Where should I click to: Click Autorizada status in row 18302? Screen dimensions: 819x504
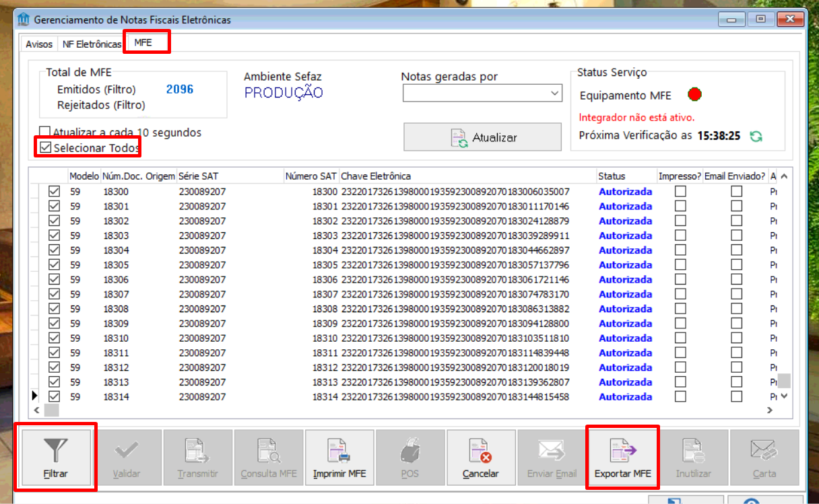pyautogui.click(x=626, y=221)
